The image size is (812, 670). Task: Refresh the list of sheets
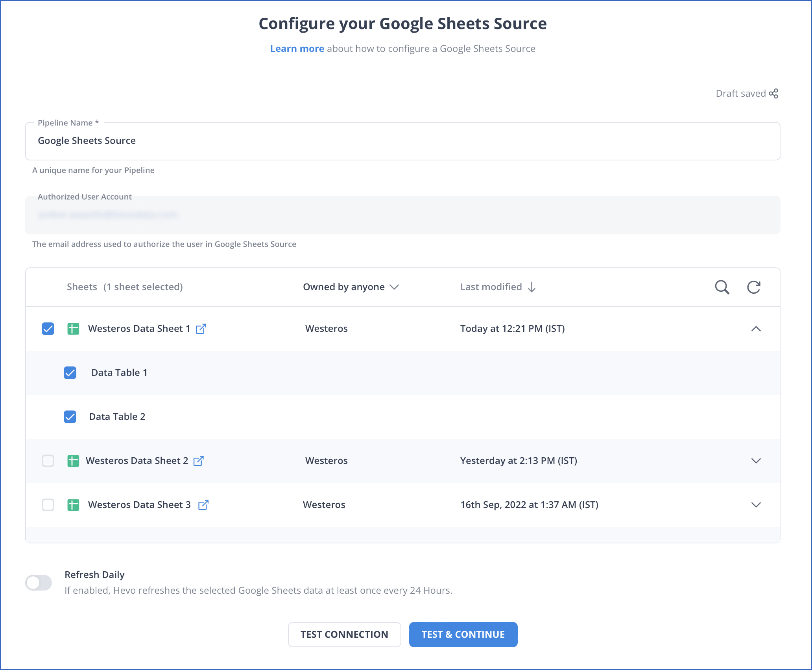point(754,287)
